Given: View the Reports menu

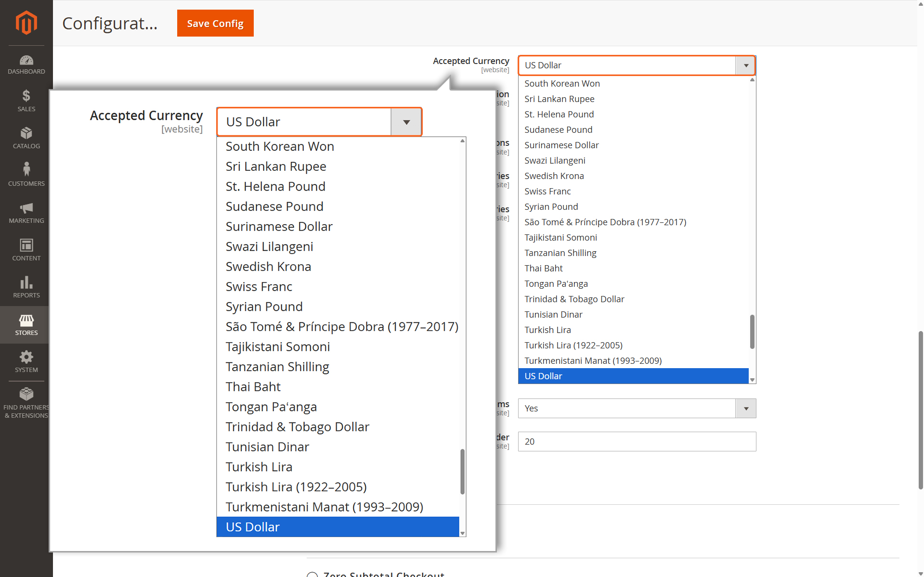Looking at the screenshot, I should [26, 287].
